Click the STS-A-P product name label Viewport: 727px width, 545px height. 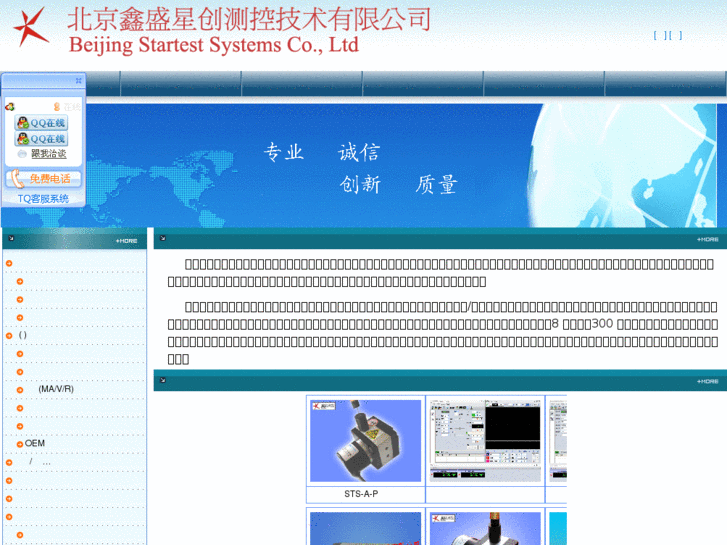click(361, 494)
